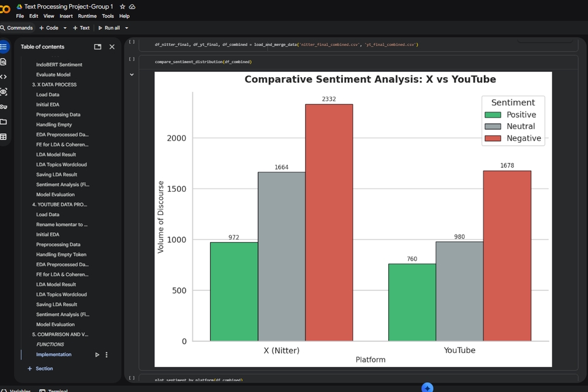
Task: Open the Tools menu
Action: click(108, 16)
